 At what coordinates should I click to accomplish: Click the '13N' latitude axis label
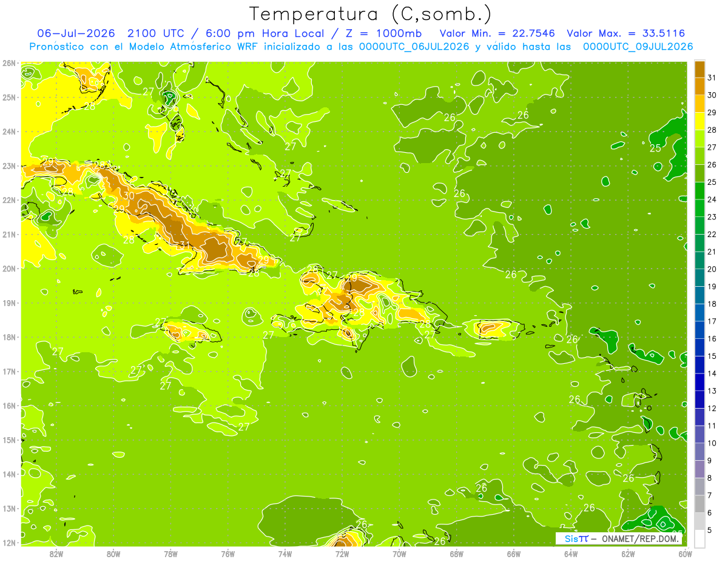9,509
